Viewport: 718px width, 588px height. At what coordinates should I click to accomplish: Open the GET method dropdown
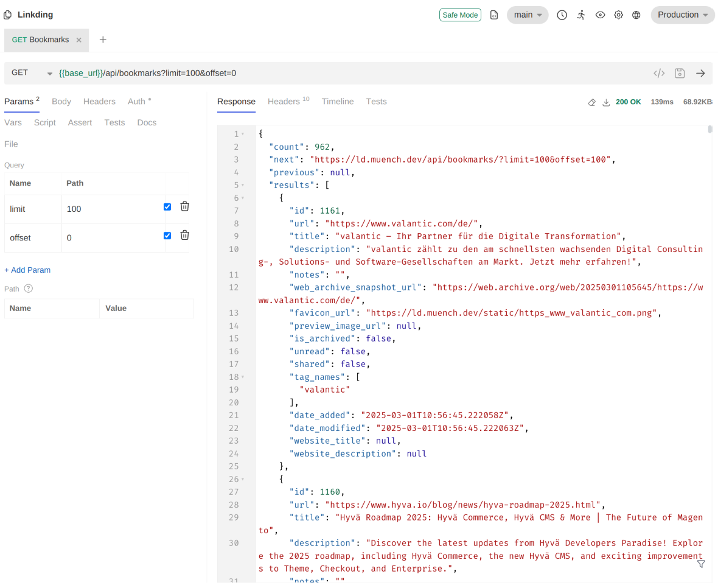coord(31,73)
